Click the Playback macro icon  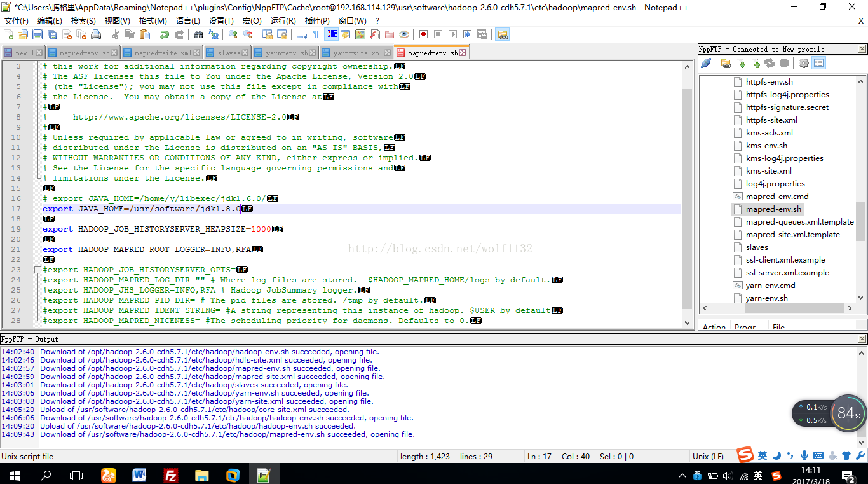pos(452,34)
